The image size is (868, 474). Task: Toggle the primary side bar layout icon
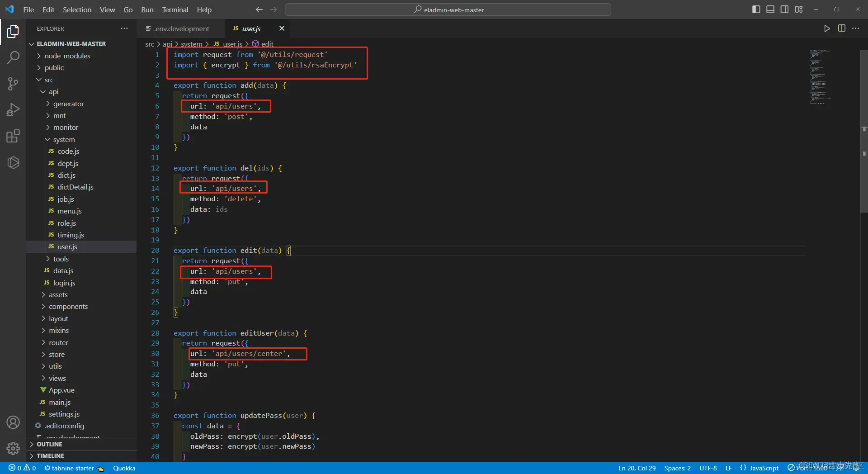click(756, 9)
